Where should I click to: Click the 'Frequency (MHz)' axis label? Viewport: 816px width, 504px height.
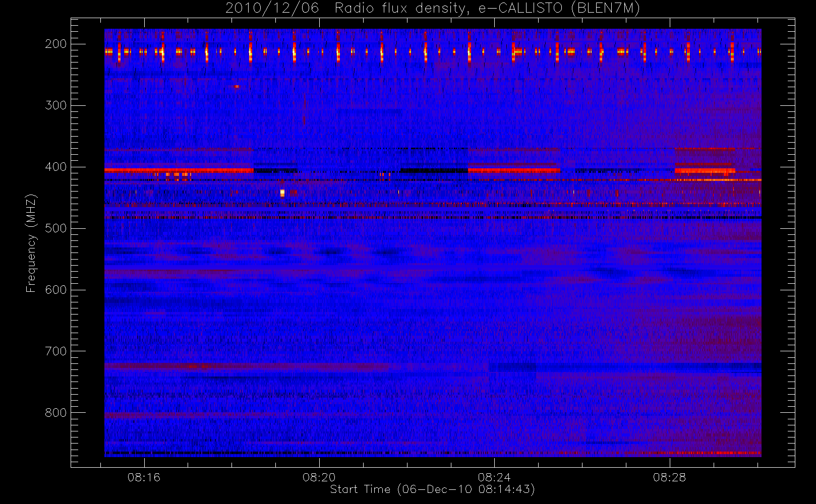click(31, 243)
